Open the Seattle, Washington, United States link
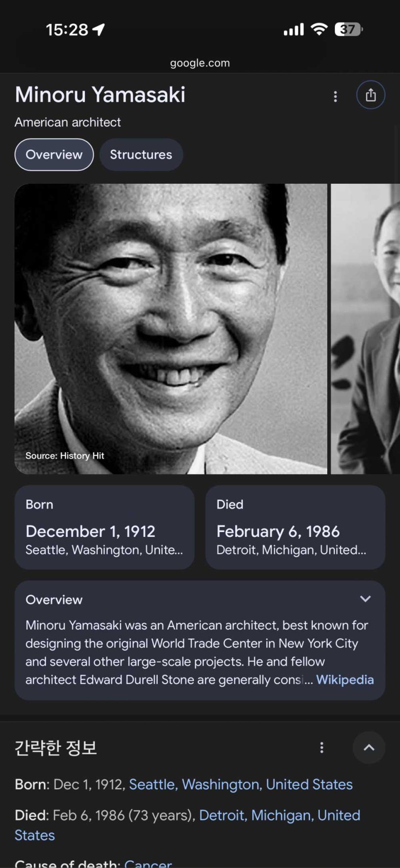Viewport: 400px width, 868px height. (240, 784)
